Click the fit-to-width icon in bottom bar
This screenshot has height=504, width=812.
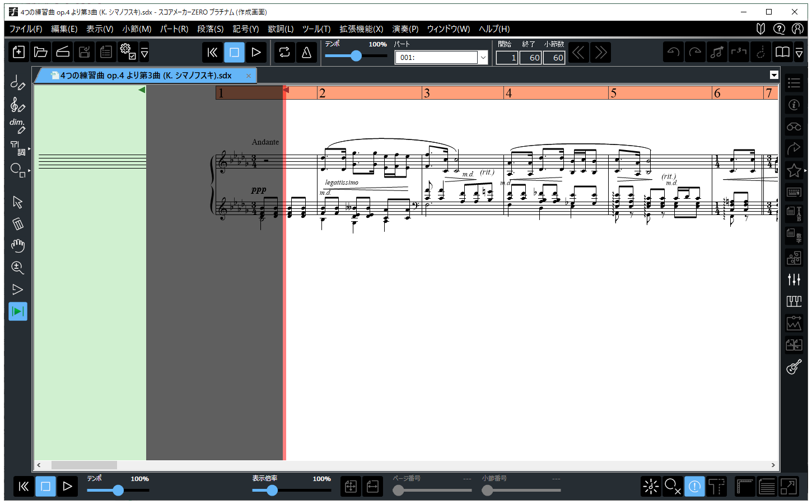pos(372,487)
